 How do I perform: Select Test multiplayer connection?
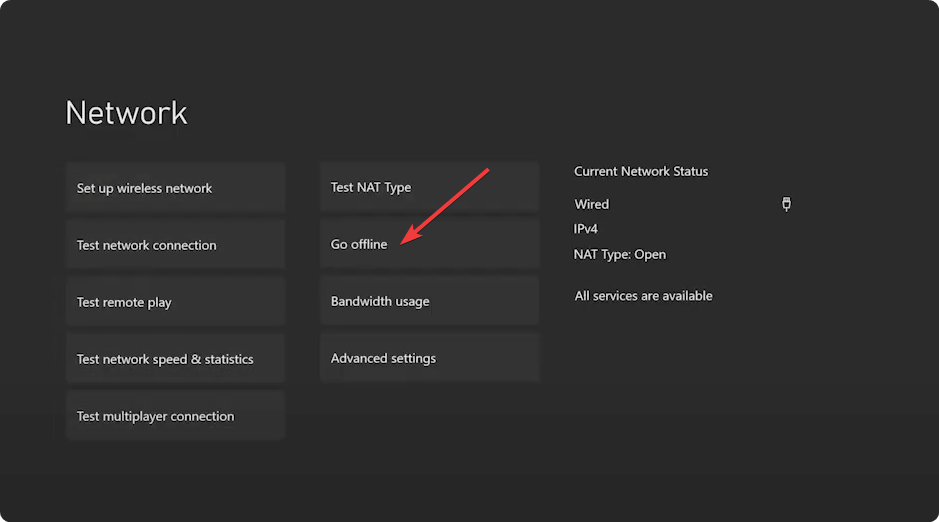pos(175,417)
